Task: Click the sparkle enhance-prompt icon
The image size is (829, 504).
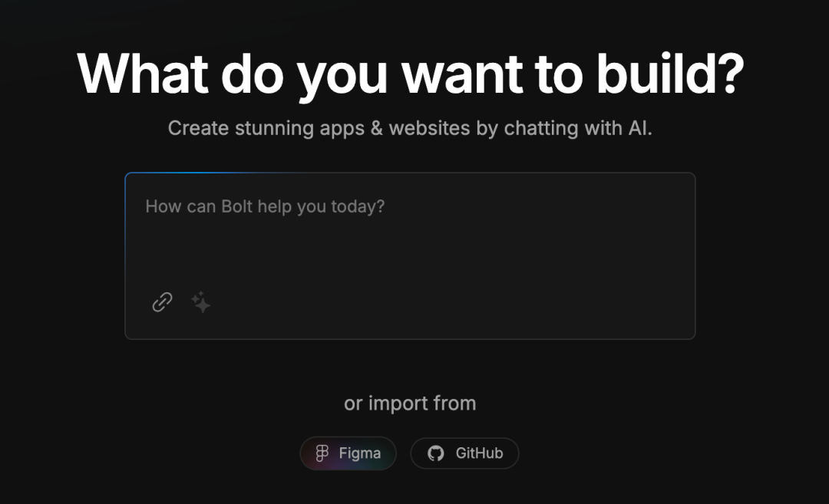Action: 200,302
